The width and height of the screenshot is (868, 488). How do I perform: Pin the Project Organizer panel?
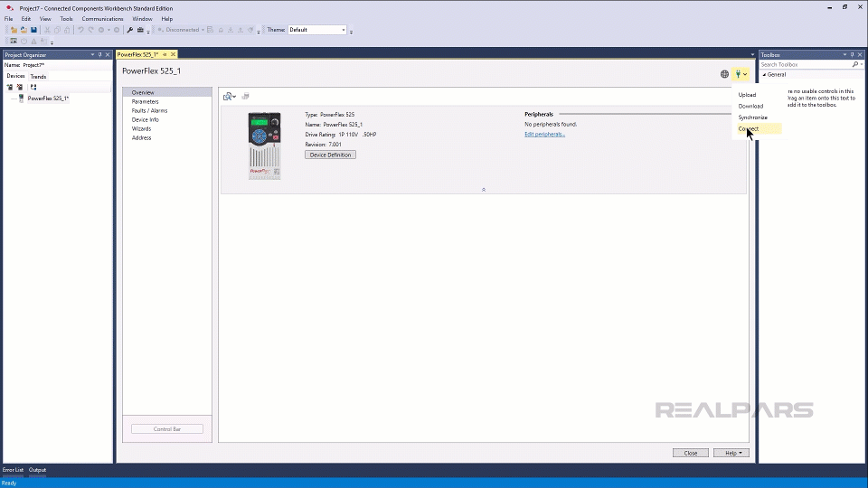click(100, 55)
